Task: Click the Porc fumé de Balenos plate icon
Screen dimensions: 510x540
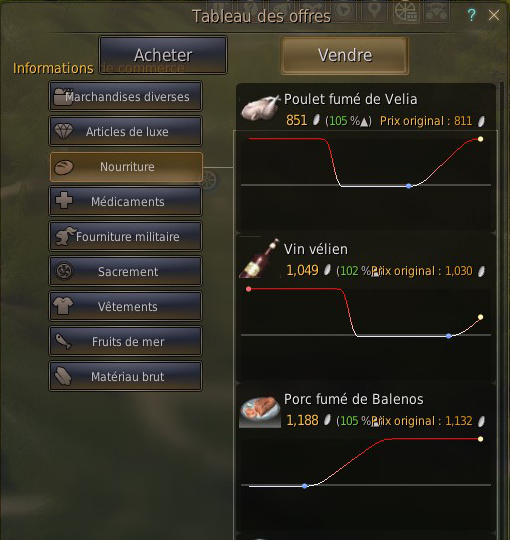Action: 260,411
